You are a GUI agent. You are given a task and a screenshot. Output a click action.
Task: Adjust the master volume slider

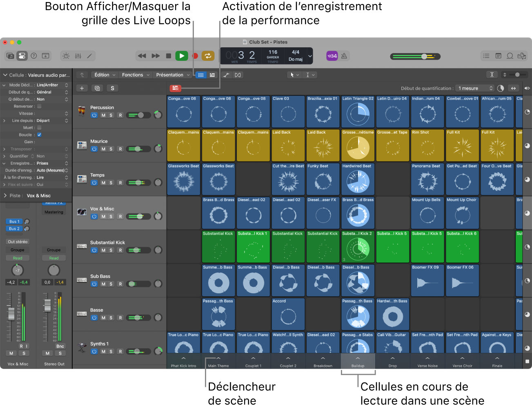click(425, 57)
